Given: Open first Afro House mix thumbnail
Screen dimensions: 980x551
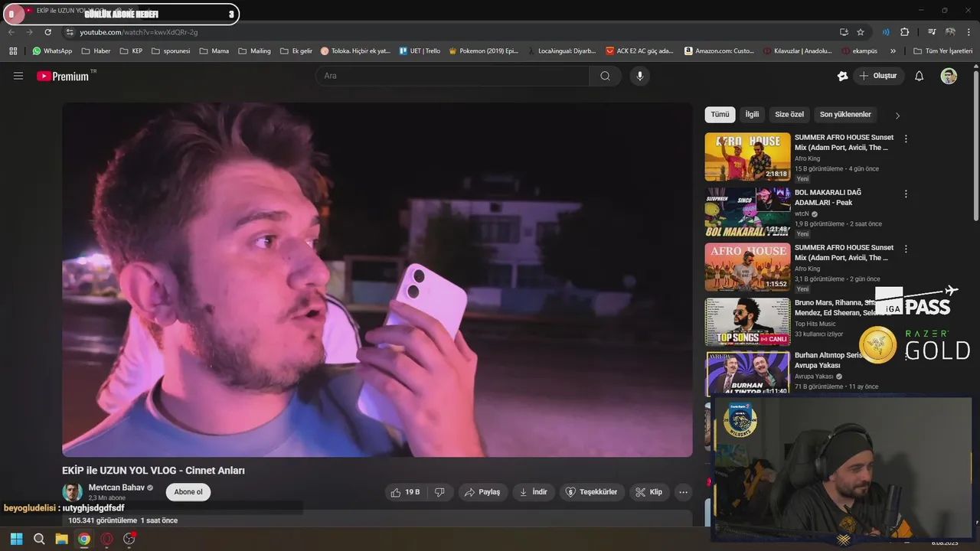Looking at the screenshot, I should pyautogui.click(x=747, y=157).
